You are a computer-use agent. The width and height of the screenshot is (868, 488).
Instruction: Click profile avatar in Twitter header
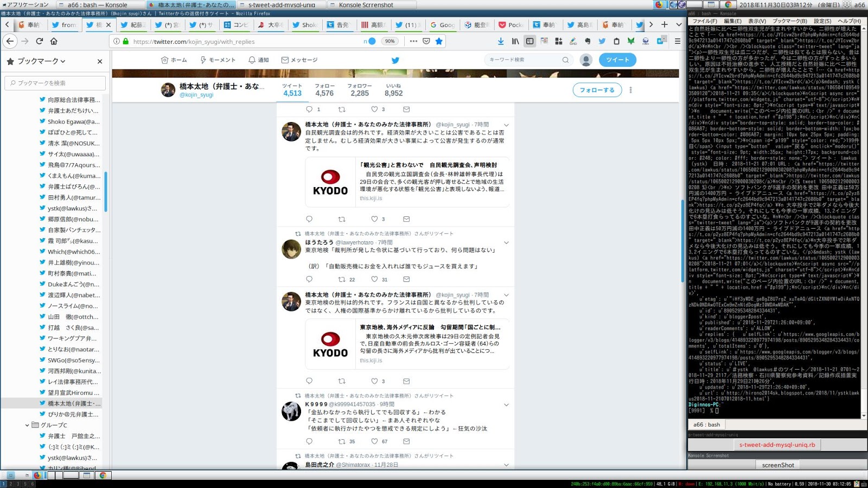[586, 60]
